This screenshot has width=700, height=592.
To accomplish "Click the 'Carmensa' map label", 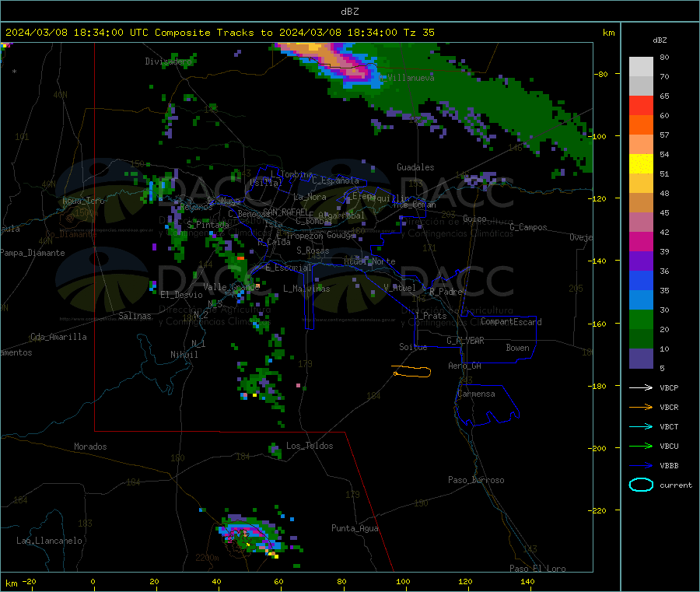I will click(x=476, y=394).
